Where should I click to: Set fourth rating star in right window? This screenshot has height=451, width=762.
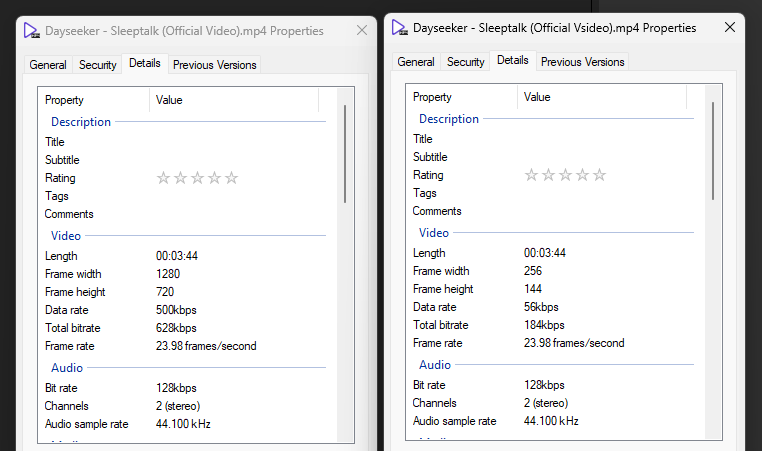(x=582, y=175)
